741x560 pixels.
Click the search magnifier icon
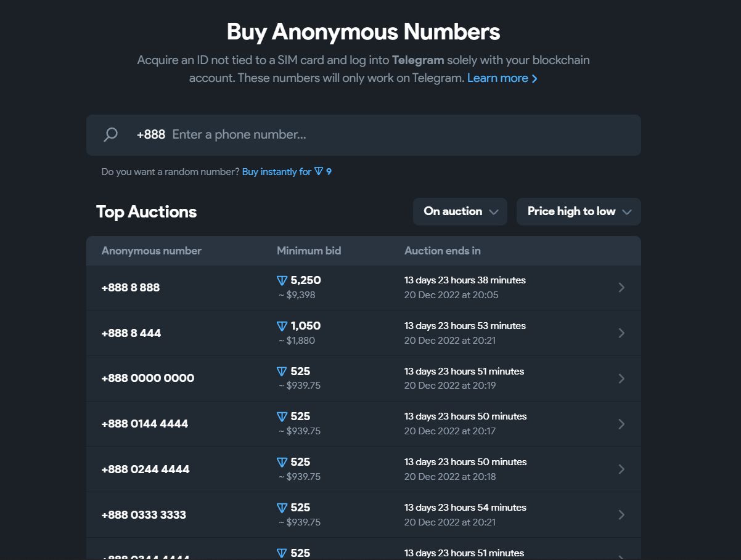(110, 134)
